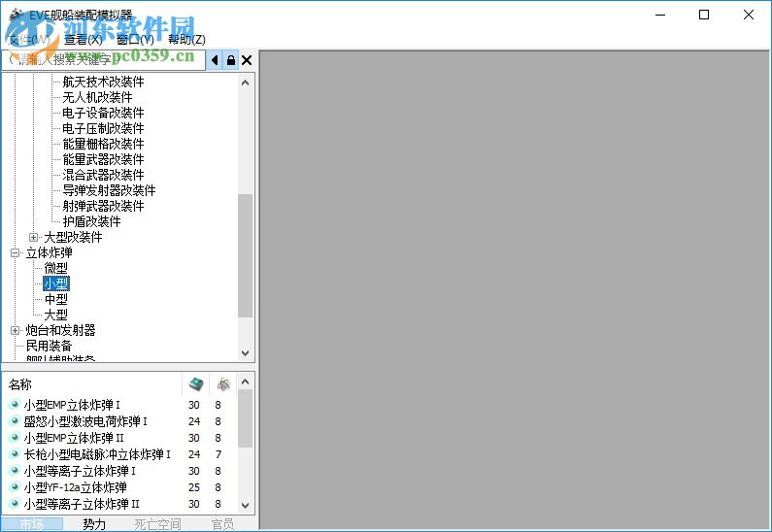Click the tree scrollbar down arrow
Image resolution: width=772 pixels, height=532 pixels.
point(245,352)
